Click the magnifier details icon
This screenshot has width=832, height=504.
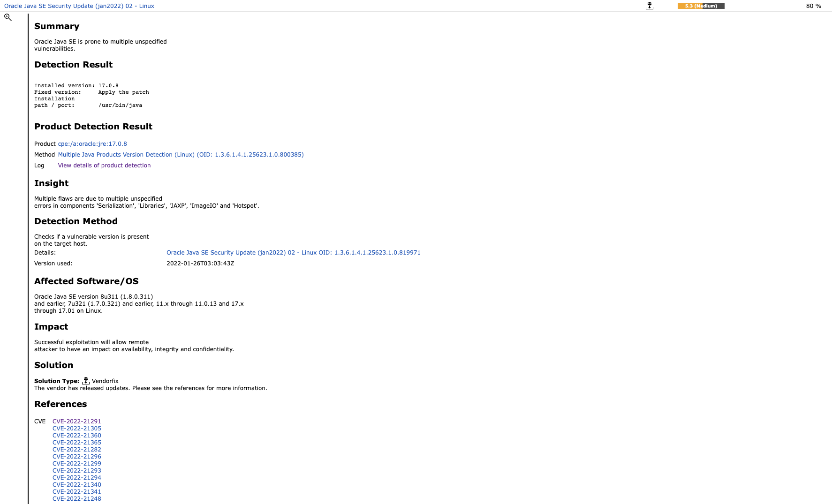tap(8, 17)
